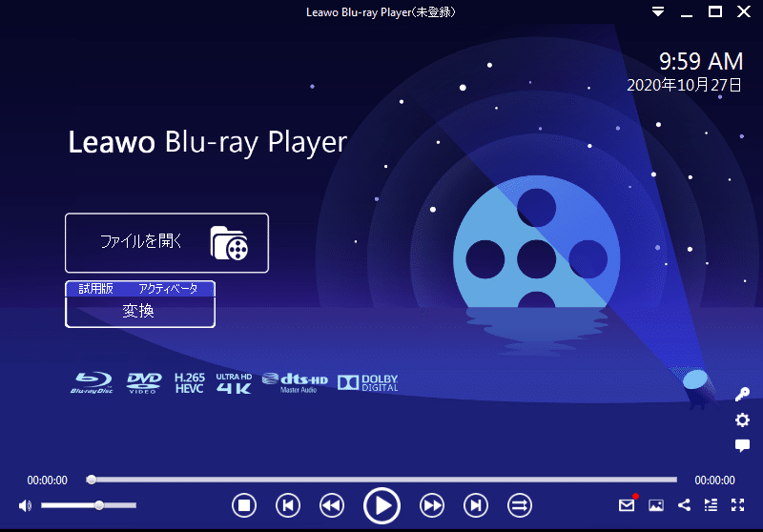Show the playlist icon

(x=711, y=505)
